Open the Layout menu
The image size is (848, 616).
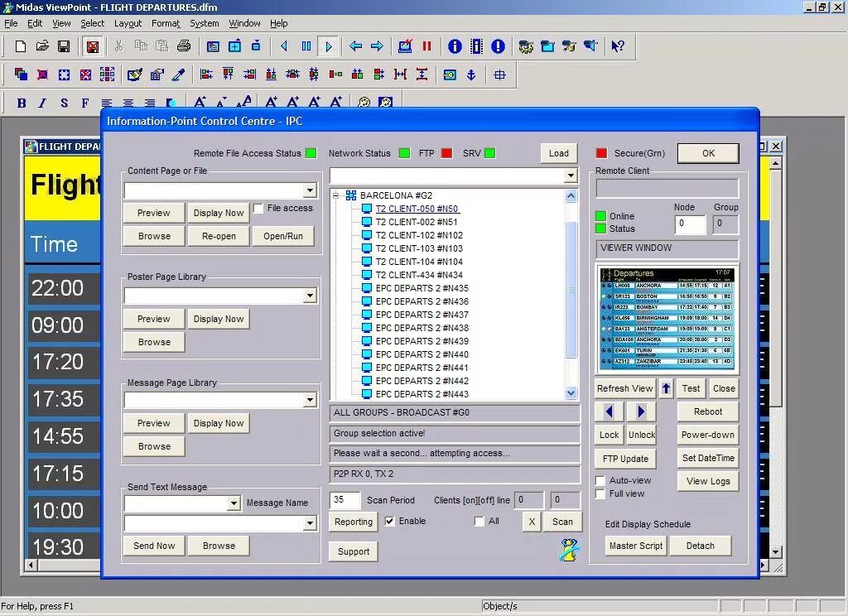tap(128, 23)
